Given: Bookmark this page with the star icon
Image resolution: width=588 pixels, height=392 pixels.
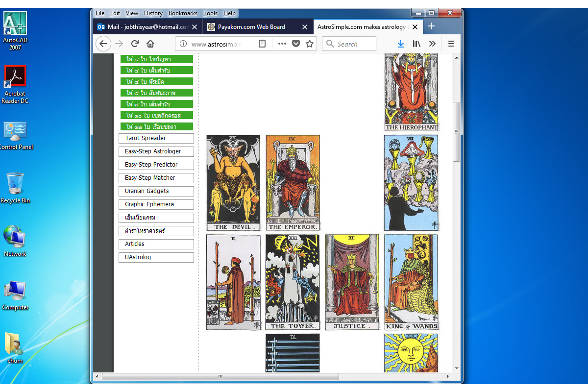Looking at the screenshot, I should [310, 44].
